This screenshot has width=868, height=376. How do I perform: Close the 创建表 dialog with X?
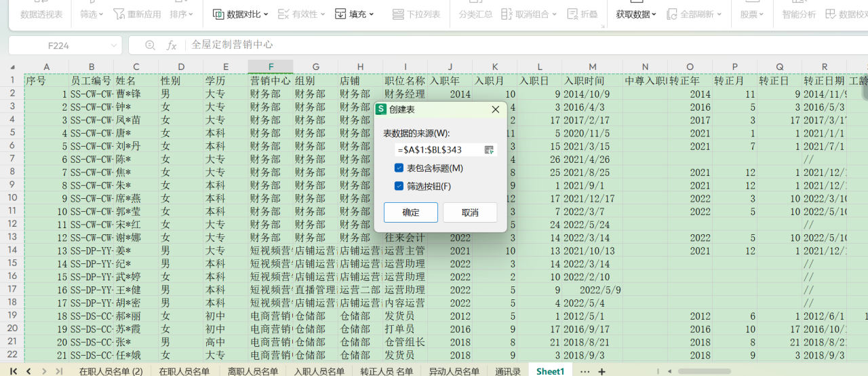click(x=495, y=109)
